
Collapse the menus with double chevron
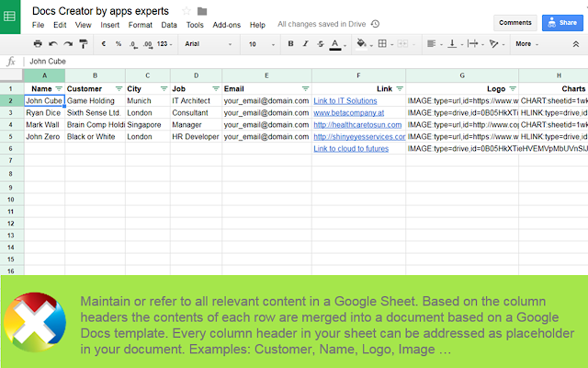pos(576,44)
